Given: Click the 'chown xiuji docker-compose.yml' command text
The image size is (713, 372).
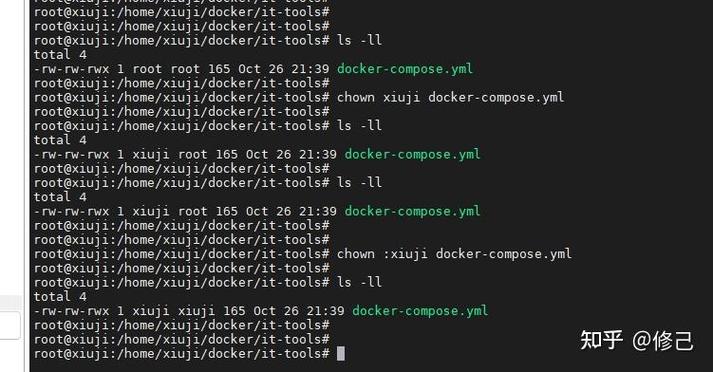Looking at the screenshot, I should tap(450, 97).
